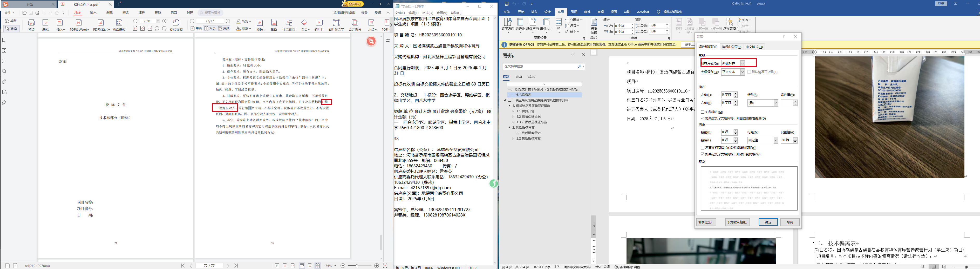Image resolution: width=980 pixels, height=269 pixels.
Task: Click the Word selection pane icon
Action: [729, 24]
